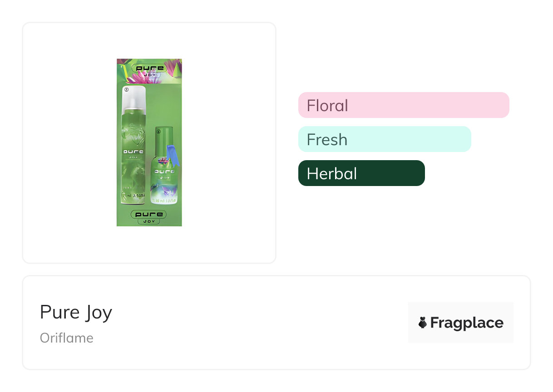Image resolution: width=553 pixels, height=392 pixels.
Task: Click the bottom 'pure joy' packaging logo
Action: tap(148, 216)
